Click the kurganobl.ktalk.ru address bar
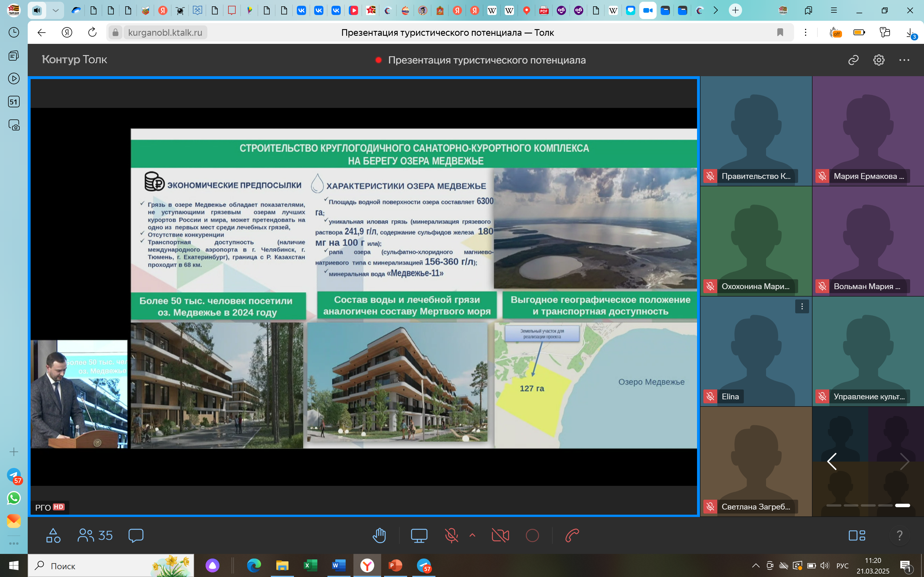The width and height of the screenshot is (924, 577). click(x=165, y=32)
